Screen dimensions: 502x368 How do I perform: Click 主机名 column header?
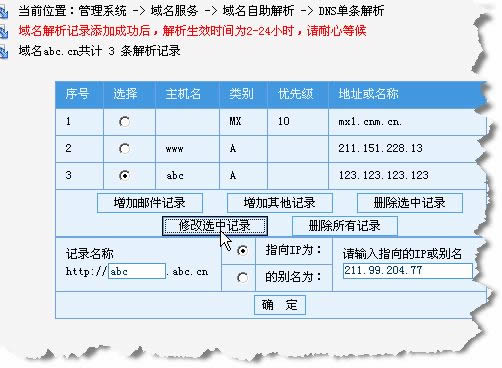183,94
